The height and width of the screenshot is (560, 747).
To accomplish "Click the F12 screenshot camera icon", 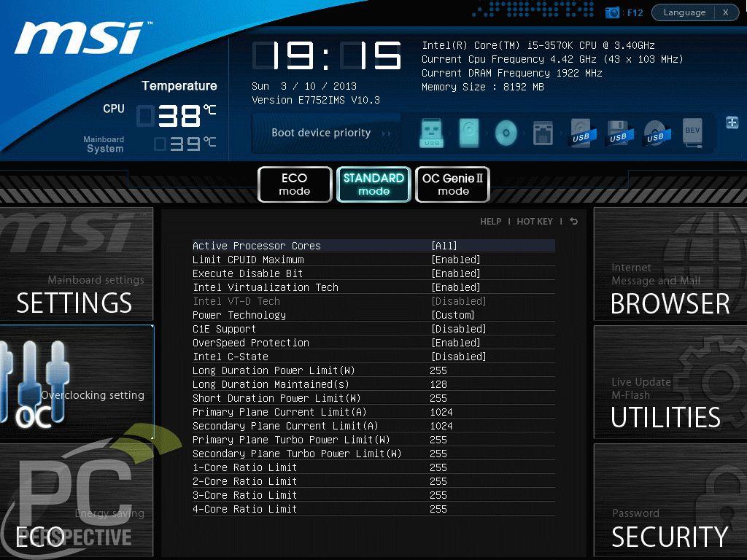I will coord(612,12).
